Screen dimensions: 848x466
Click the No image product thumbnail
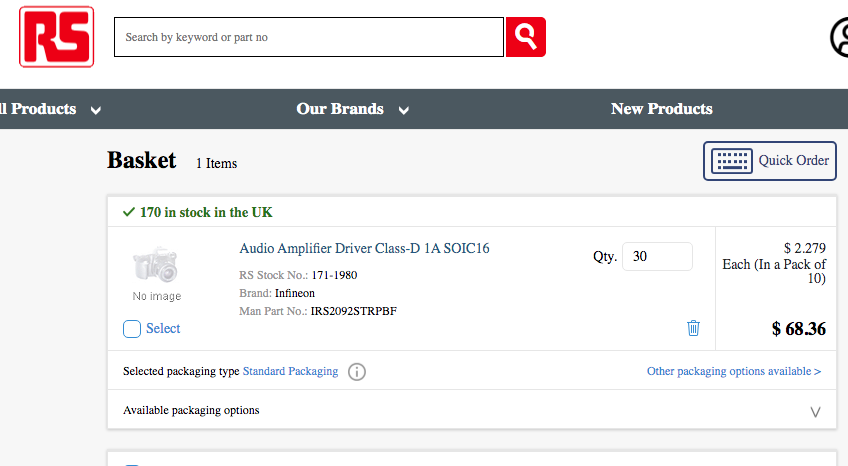(x=157, y=273)
